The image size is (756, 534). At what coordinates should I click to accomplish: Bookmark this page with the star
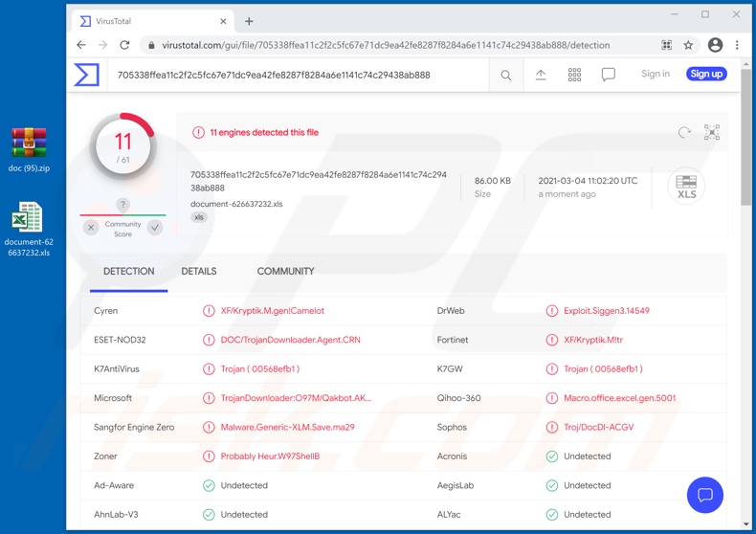click(688, 45)
